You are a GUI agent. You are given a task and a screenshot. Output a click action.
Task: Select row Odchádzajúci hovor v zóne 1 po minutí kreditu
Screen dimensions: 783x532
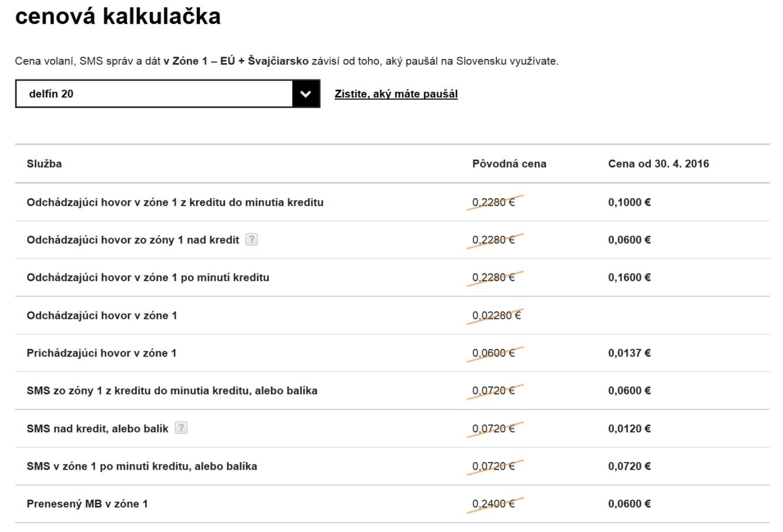(x=393, y=277)
